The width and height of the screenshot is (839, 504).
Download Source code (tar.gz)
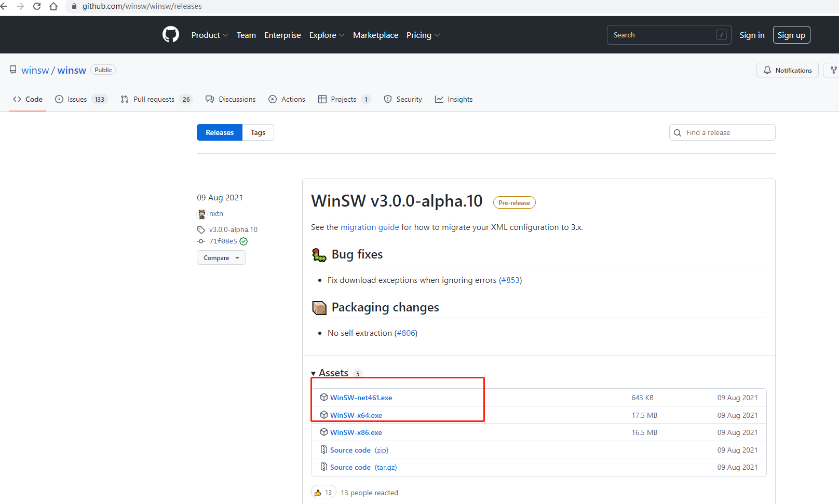click(363, 467)
